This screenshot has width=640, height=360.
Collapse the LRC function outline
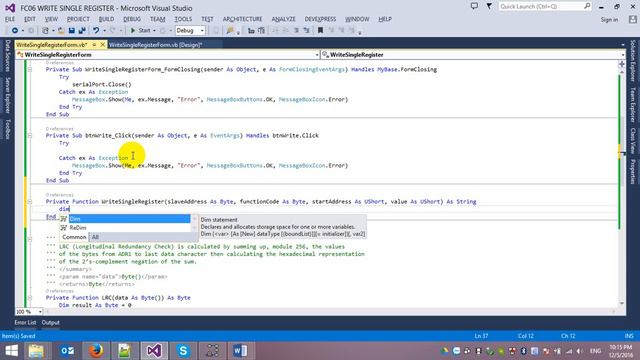(x=30, y=298)
